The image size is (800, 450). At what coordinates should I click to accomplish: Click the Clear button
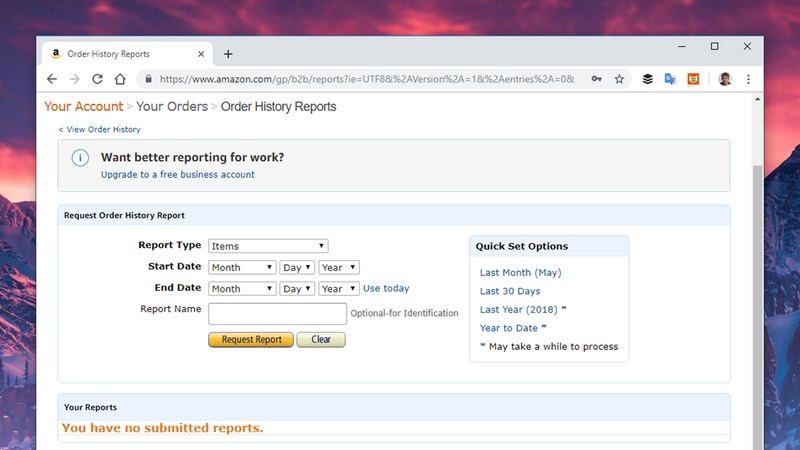pyautogui.click(x=321, y=340)
